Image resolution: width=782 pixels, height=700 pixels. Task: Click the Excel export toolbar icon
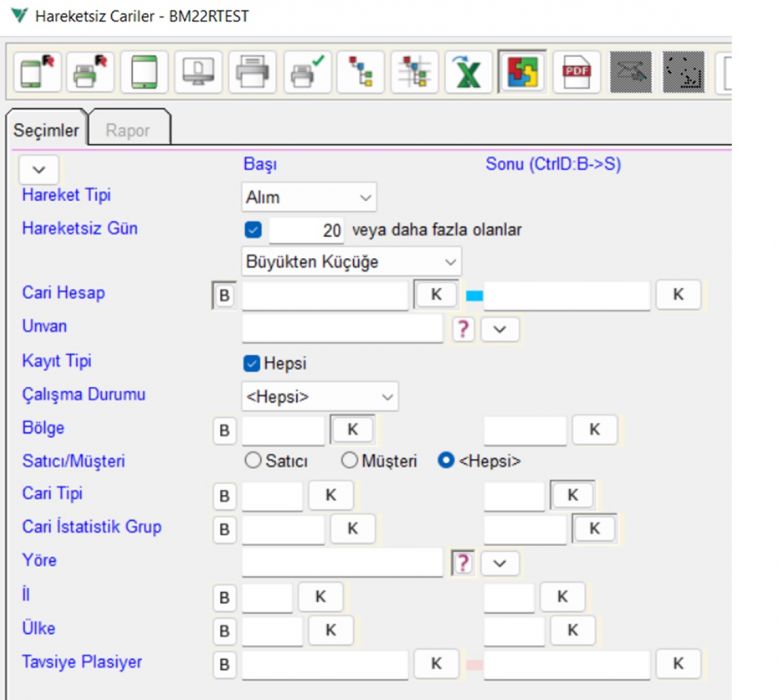[x=468, y=73]
